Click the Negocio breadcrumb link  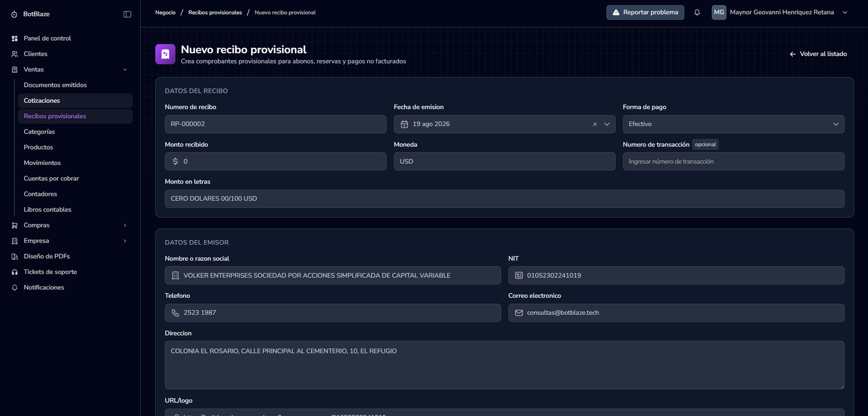click(x=165, y=12)
